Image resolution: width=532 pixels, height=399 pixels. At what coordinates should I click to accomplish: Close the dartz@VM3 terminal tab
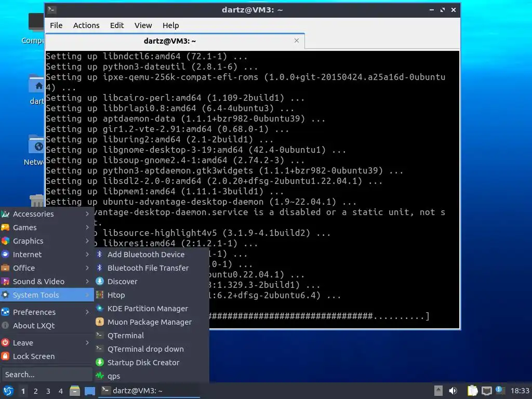[x=297, y=41]
